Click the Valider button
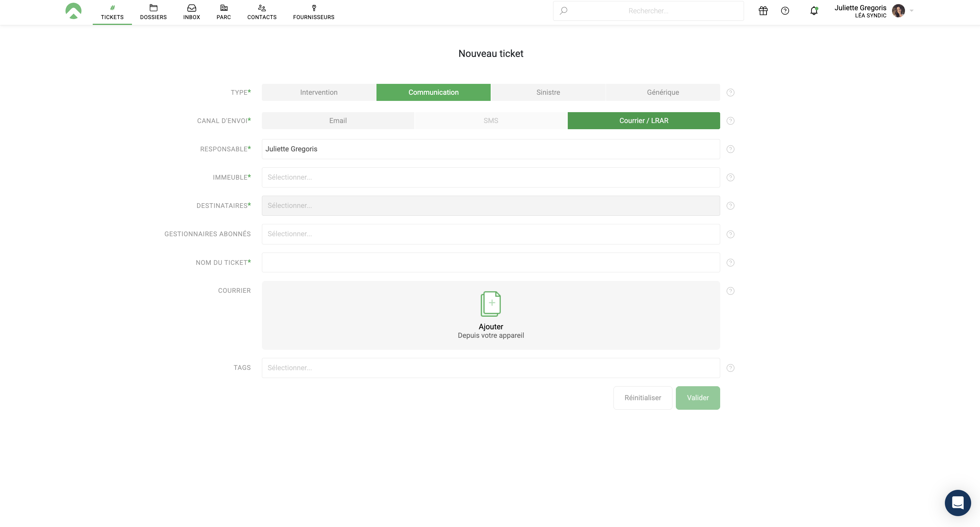980x527 pixels. [697, 398]
